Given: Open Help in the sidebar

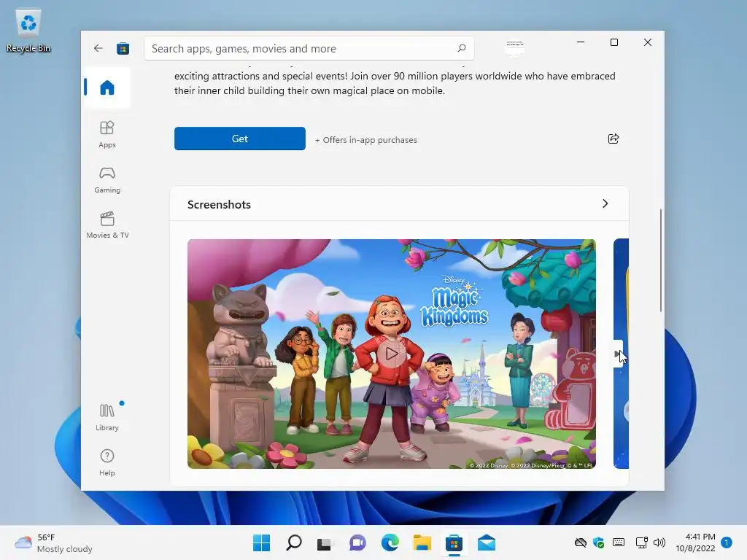Looking at the screenshot, I should coord(107,462).
